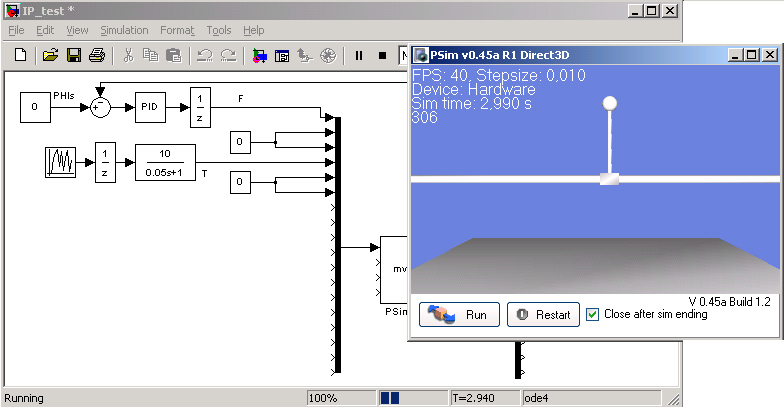The width and height of the screenshot is (784, 407).
Task: Click the Undo arrow in toolbar
Action: coord(204,56)
